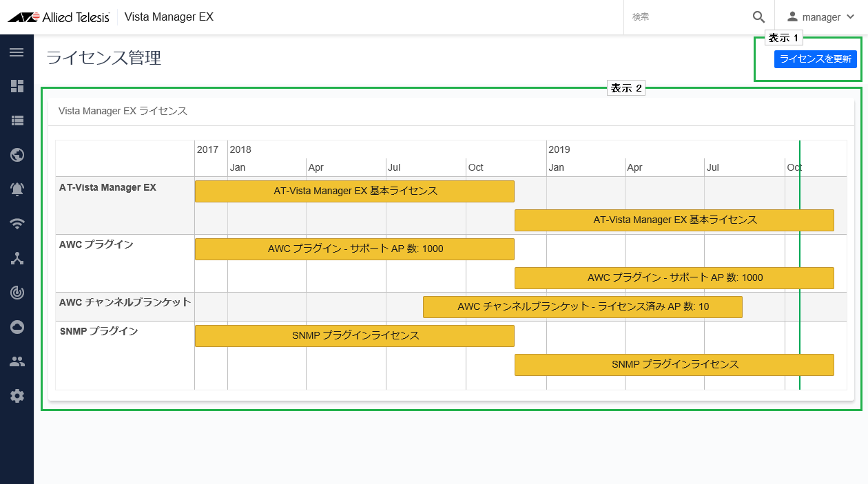Open the settings gear sidebar icon
The image size is (868, 484).
(17, 396)
